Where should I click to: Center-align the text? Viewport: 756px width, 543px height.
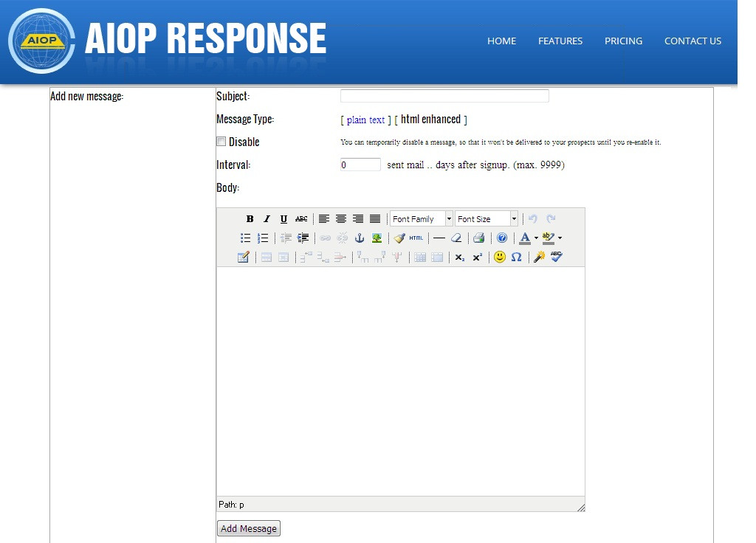point(341,218)
